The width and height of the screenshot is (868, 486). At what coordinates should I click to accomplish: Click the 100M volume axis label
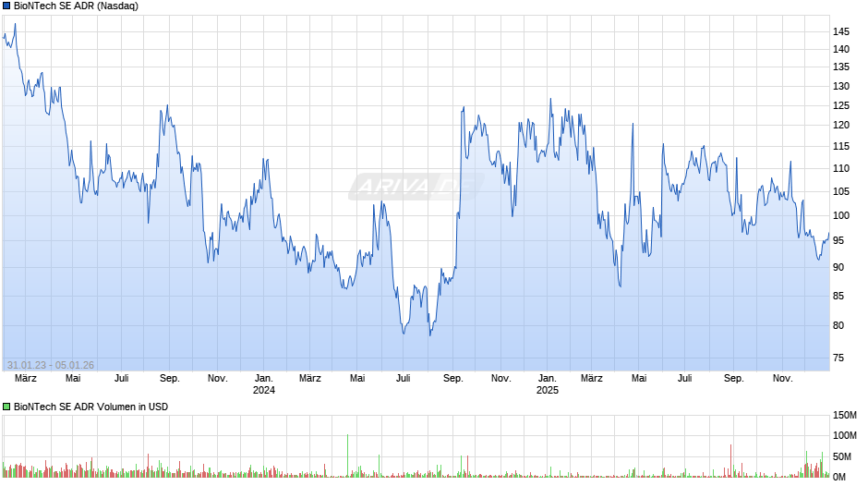pos(845,435)
